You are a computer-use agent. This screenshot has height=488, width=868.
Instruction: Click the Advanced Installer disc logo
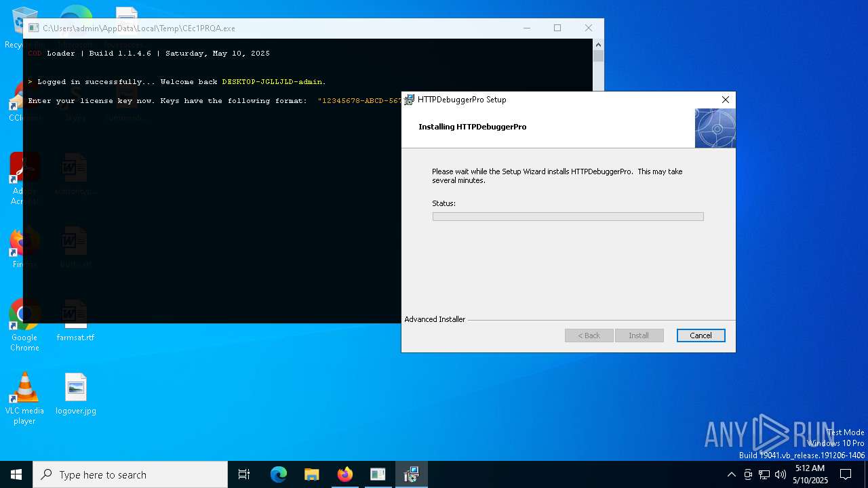(715, 128)
